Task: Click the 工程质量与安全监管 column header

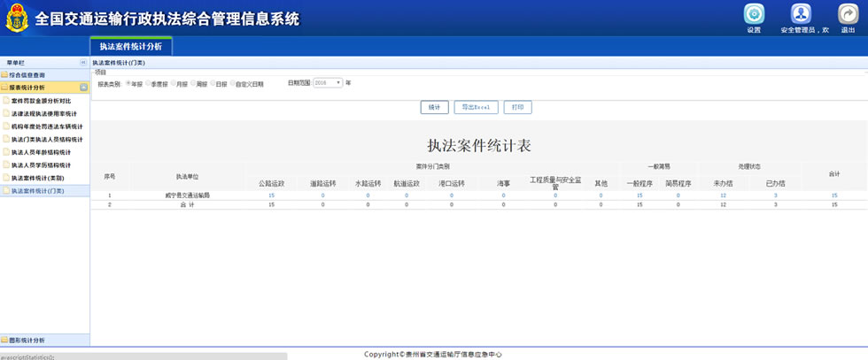Action: pos(555,183)
